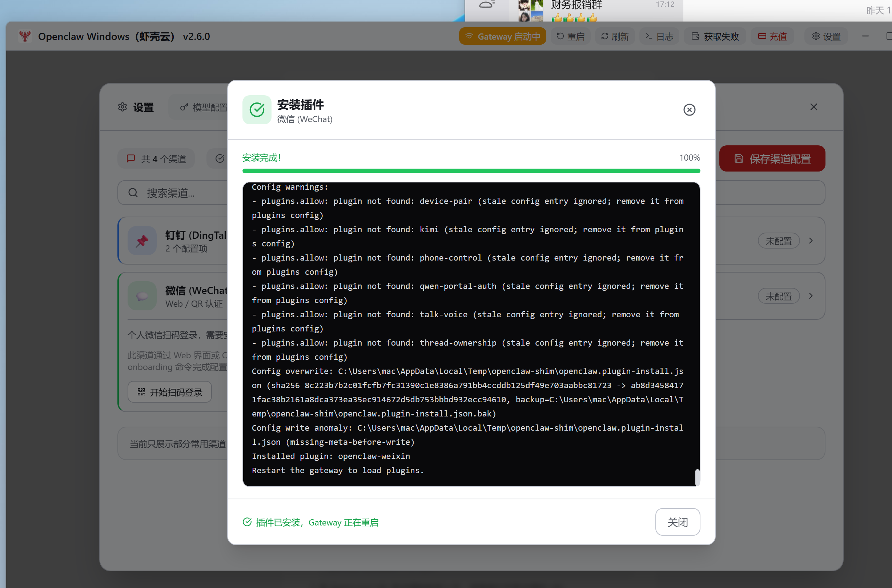Open 设置 from the top toolbar
This screenshot has height=588, width=892.
tap(826, 36)
